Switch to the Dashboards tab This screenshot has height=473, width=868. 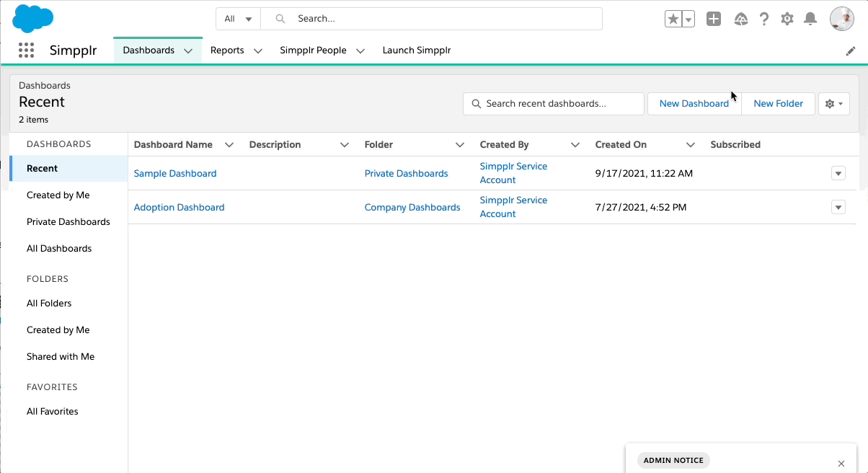pyautogui.click(x=149, y=50)
